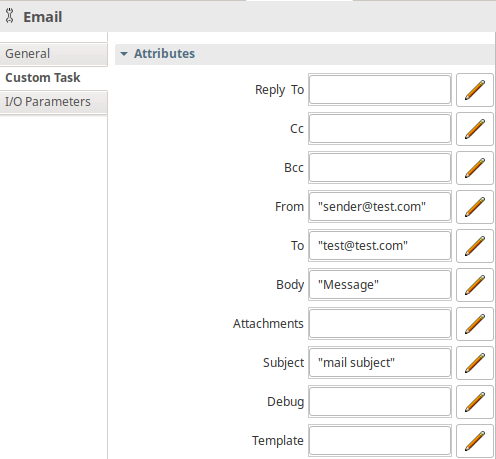
Task: Click the "Reply To" label
Action: [x=279, y=90]
